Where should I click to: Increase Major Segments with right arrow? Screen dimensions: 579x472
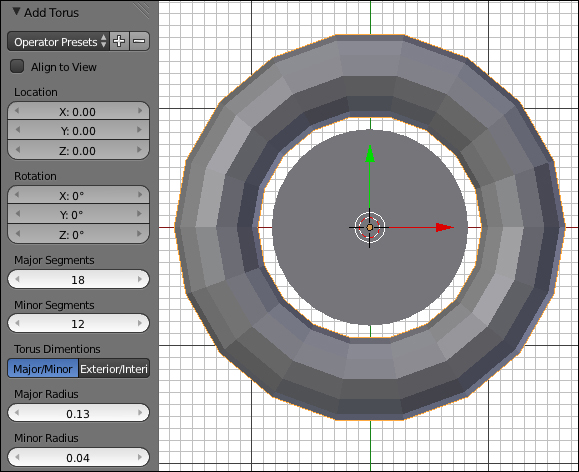pyautogui.click(x=140, y=280)
